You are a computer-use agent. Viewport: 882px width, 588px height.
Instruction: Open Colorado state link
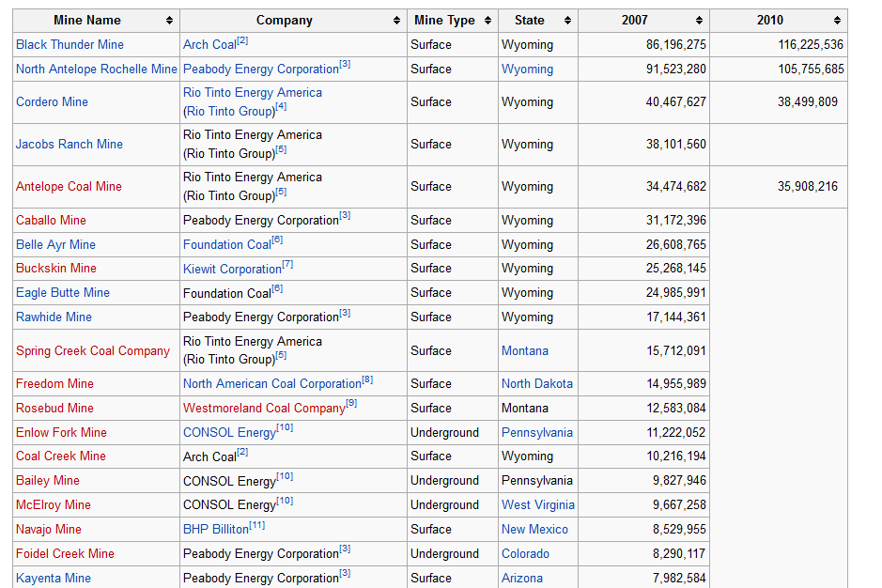click(525, 553)
